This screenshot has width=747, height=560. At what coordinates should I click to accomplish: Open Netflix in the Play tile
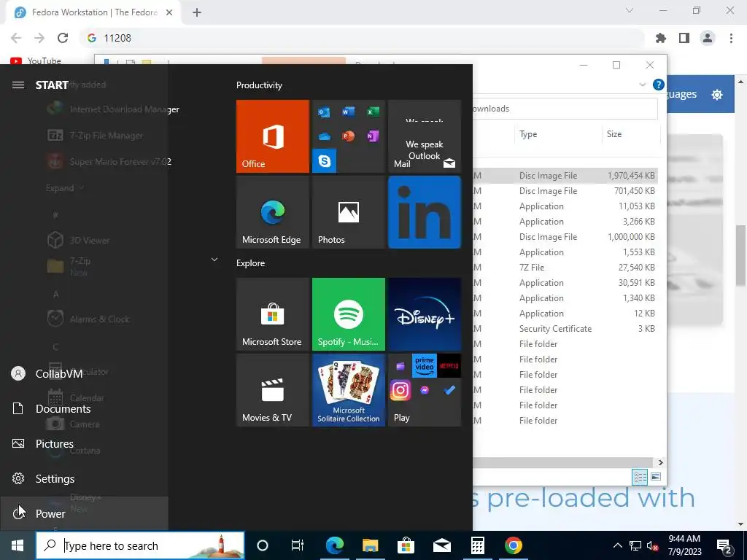pos(449,366)
